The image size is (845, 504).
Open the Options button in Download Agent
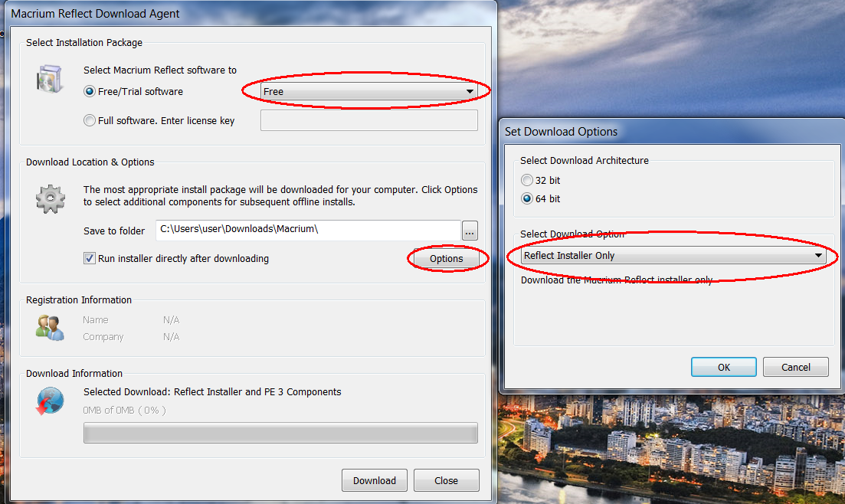[446, 258]
